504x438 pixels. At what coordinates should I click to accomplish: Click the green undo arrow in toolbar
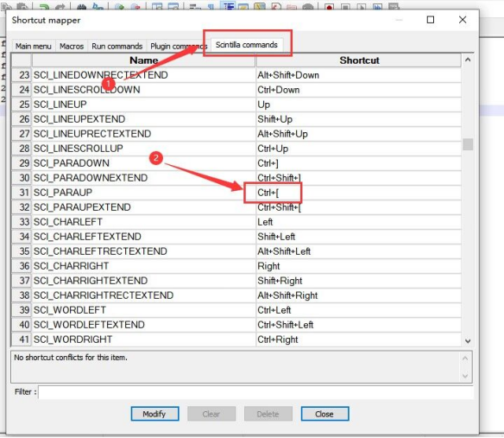pos(44,7)
